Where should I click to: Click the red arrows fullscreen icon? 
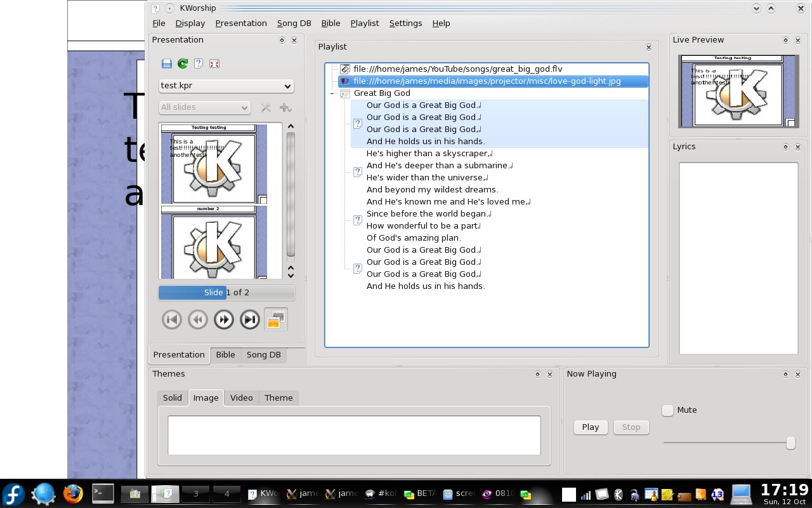[x=214, y=63]
